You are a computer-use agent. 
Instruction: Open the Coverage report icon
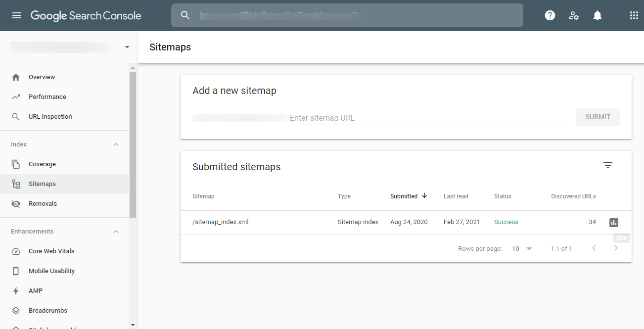[15, 164]
